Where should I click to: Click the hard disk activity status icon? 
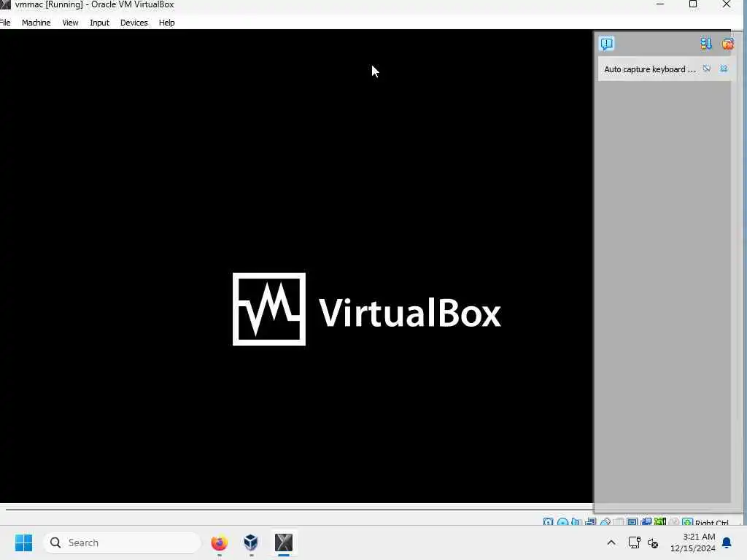(x=549, y=522)
